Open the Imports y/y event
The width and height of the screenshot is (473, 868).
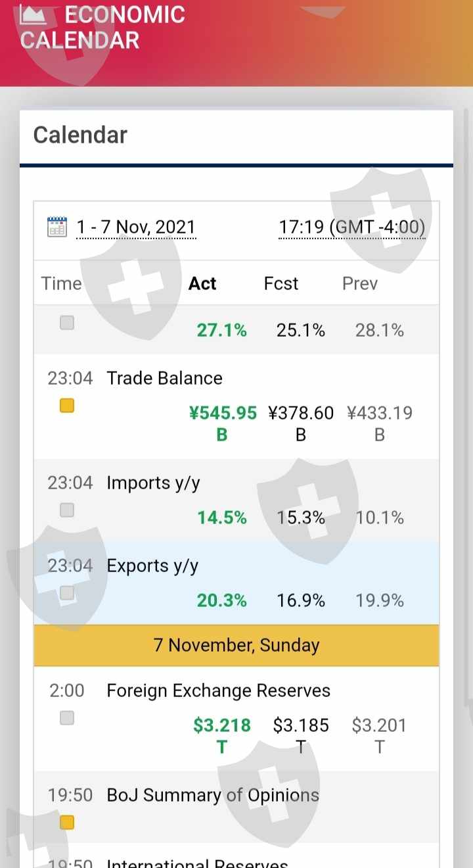(153, 483)
